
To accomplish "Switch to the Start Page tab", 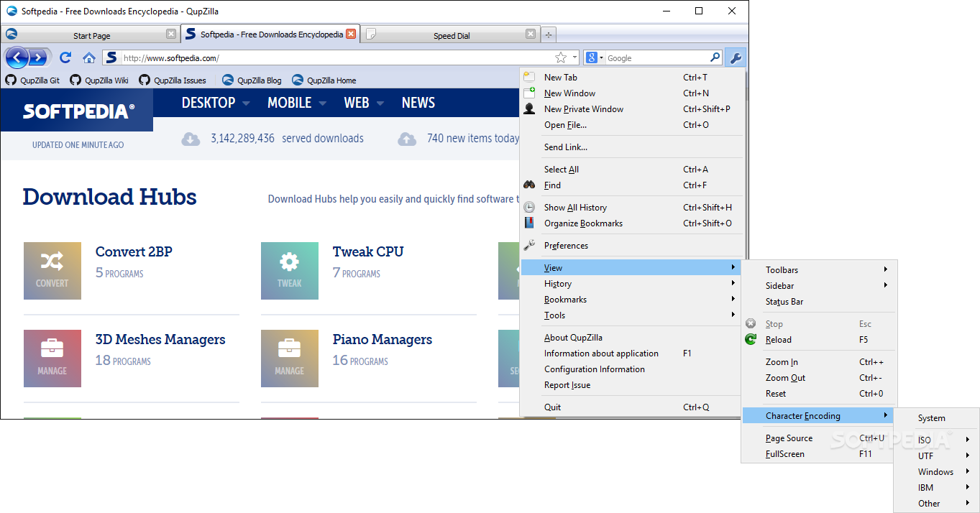I will coord(90,34).
